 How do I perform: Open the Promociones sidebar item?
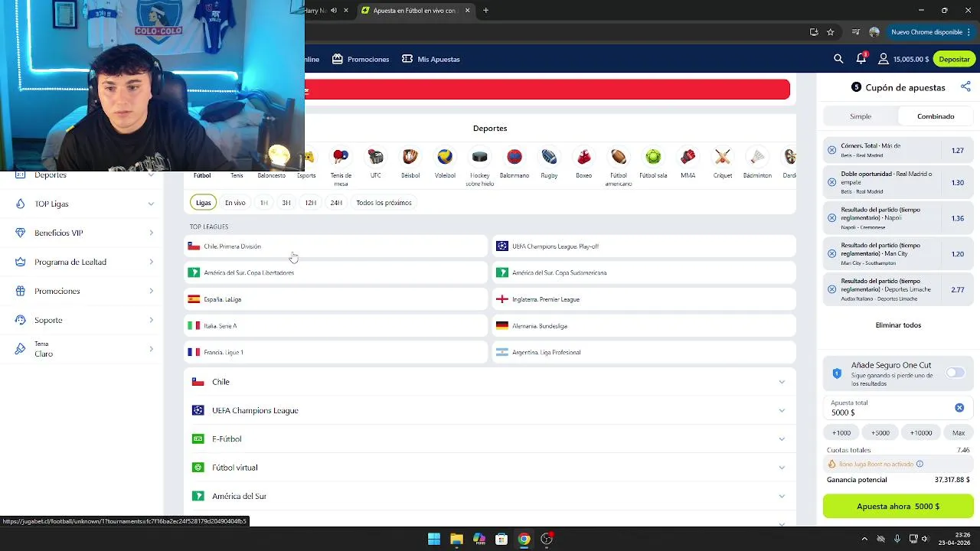pyautogui.click(x=84, y=291)
